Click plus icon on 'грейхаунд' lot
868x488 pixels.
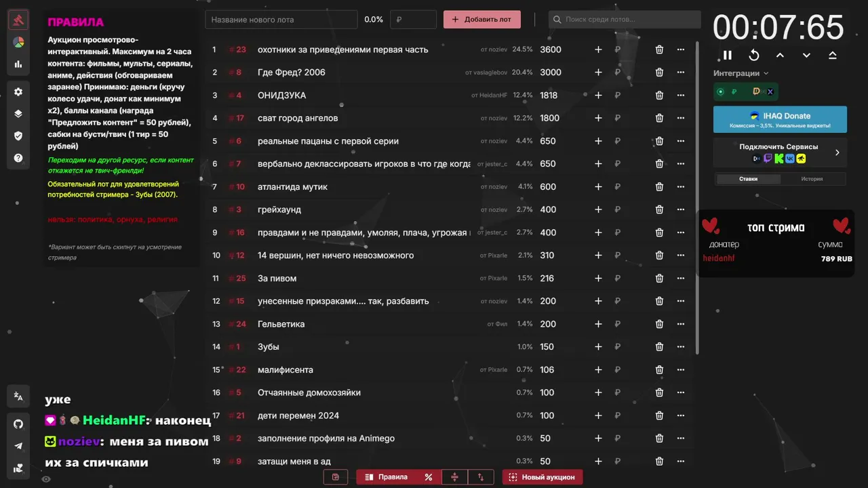(598, 209)
